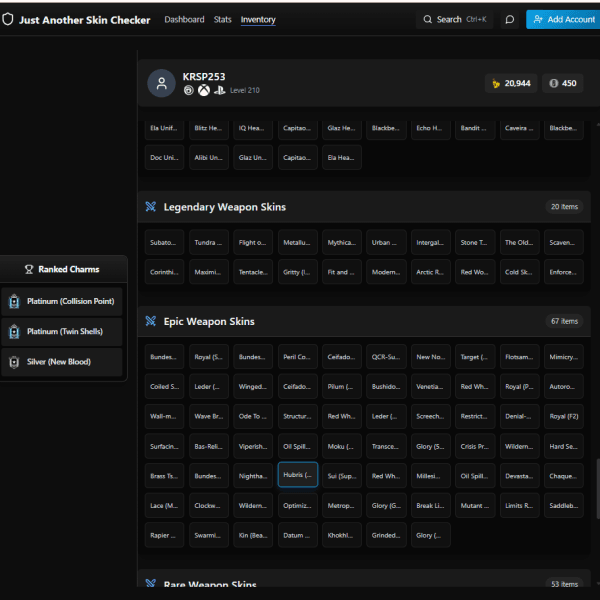The image size is (600, 600).
Task: Click the magnifier icon in Search
Action: pos(427,20)
